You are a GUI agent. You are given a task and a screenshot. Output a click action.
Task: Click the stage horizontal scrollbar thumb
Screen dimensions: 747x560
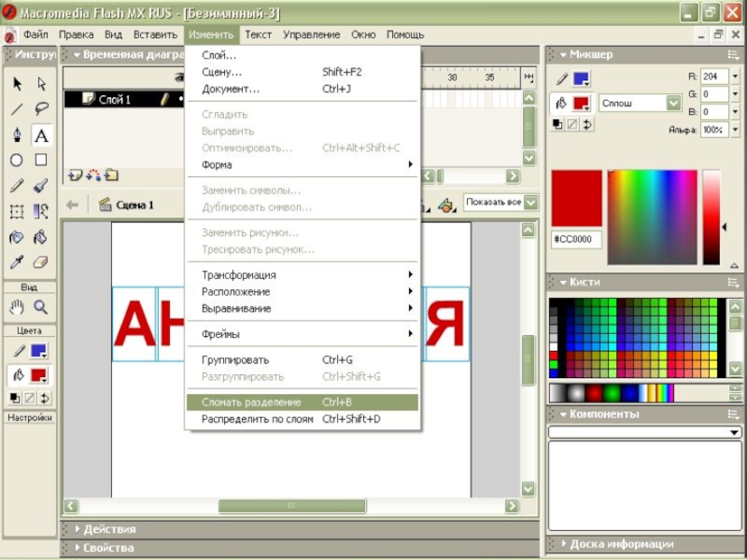(x=292, y=506)
